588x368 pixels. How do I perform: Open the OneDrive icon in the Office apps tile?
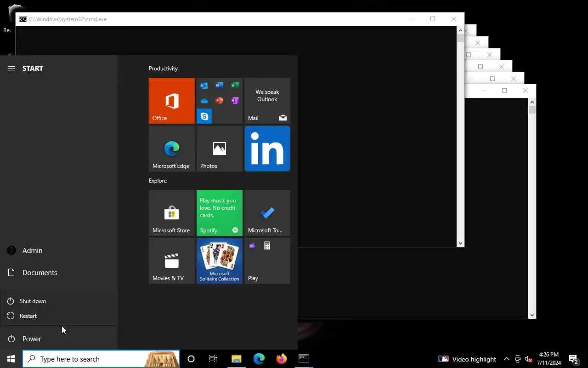(204, 101)
